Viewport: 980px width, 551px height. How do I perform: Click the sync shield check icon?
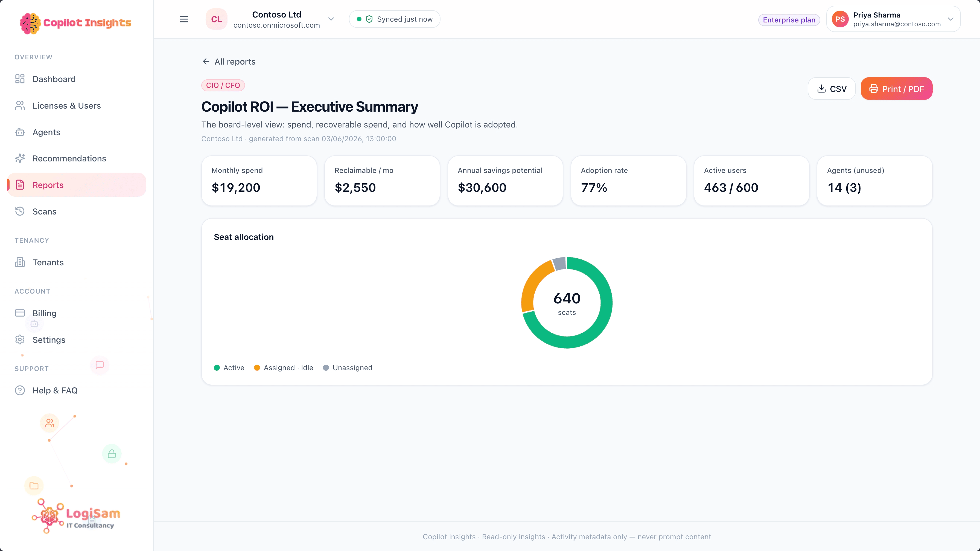[369, 19]
